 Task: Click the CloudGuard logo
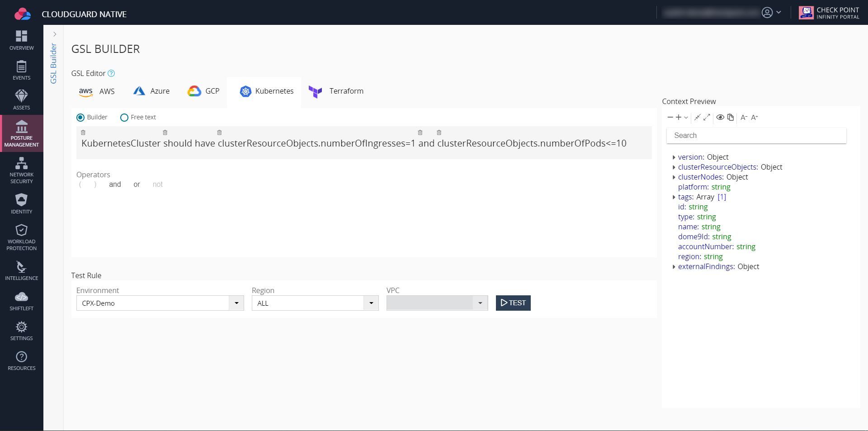[22, 14]
